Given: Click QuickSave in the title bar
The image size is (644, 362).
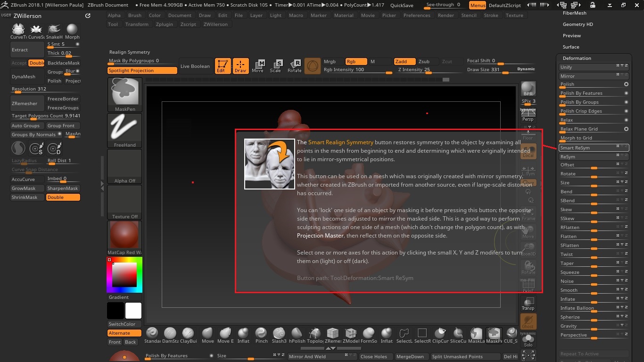Looking at the screenshot, I should [x=402, y=5].
